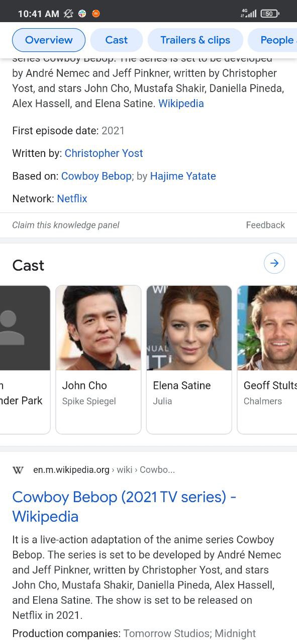Open Geoff Stults' cast photo
297x644 pixels.
267,328
